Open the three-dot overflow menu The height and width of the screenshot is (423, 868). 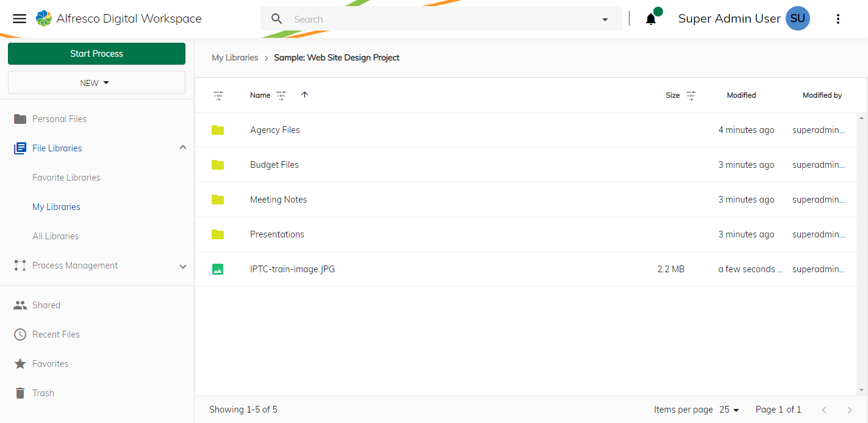pyautogui.click(x=838, y=19)
